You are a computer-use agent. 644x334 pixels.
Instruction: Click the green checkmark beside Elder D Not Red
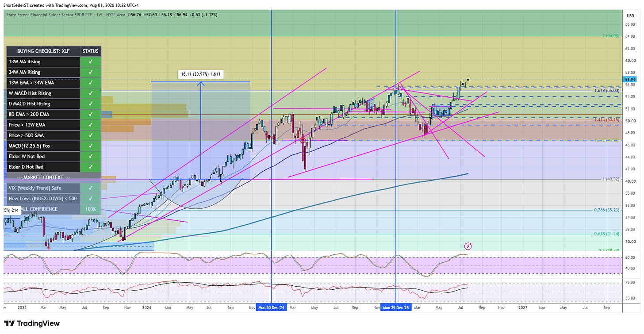point(91,167)
